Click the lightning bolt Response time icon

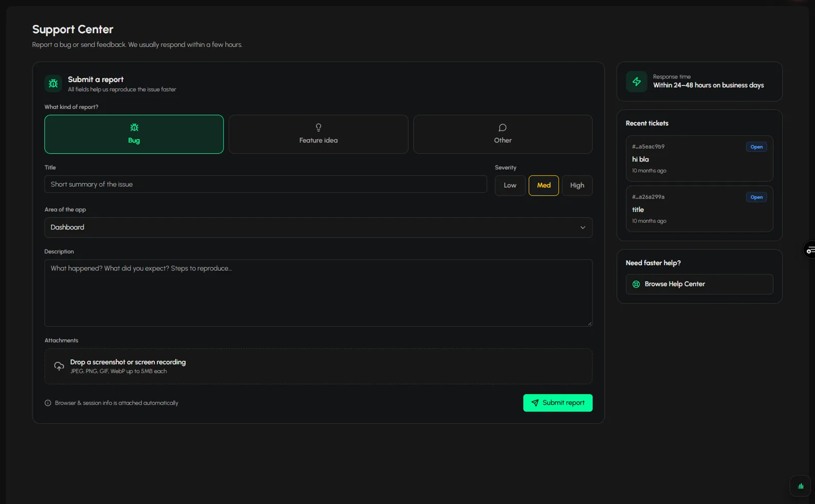pos(637,81)
